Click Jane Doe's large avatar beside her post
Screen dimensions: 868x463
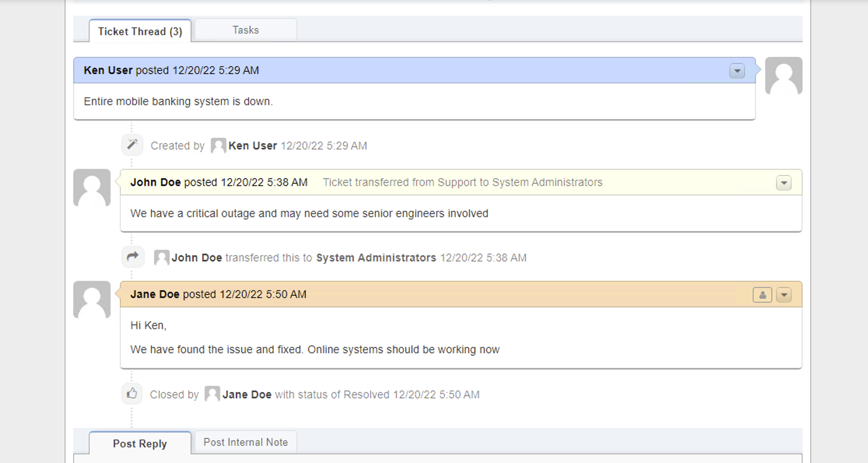tap(92, 300)
